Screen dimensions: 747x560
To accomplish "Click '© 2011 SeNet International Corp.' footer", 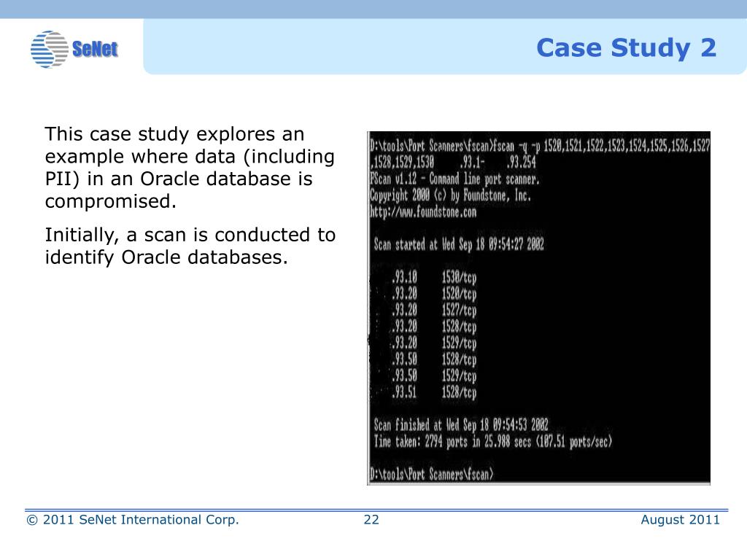I will tap(133, 519).
